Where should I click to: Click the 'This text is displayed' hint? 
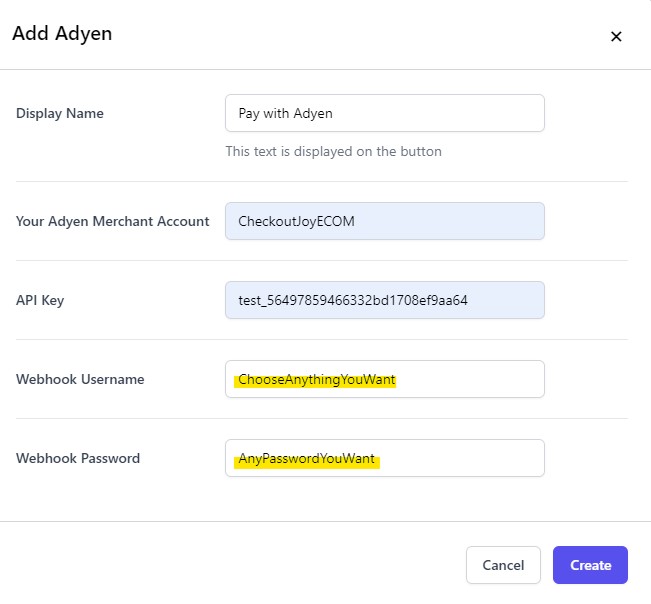[x=333, y=152]
